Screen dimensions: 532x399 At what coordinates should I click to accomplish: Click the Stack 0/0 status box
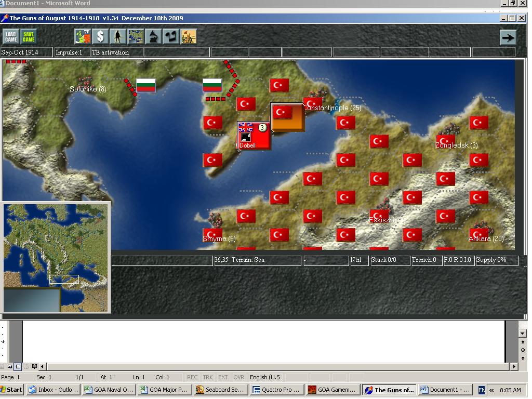point(390,260)
